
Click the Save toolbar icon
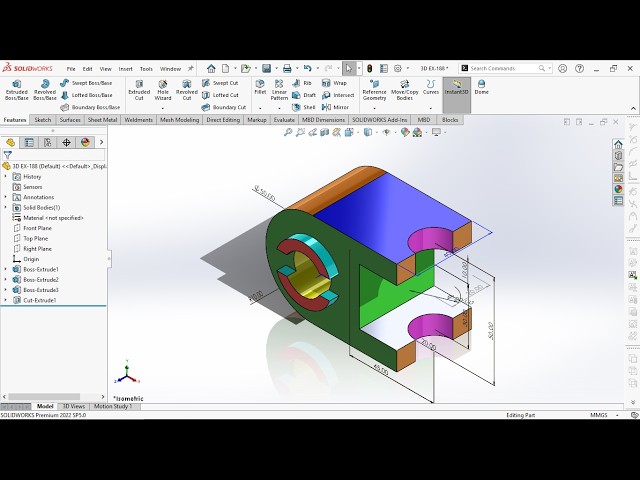267,69
